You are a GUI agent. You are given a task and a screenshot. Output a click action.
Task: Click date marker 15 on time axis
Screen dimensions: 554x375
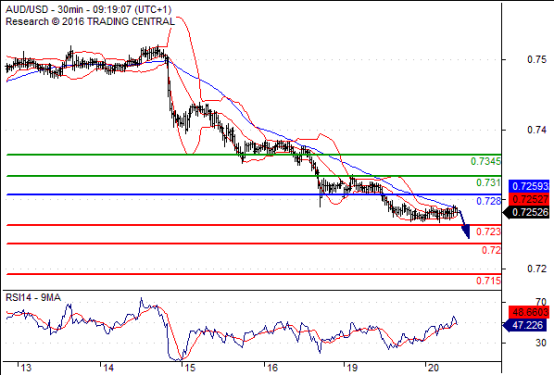pos(189,368)
